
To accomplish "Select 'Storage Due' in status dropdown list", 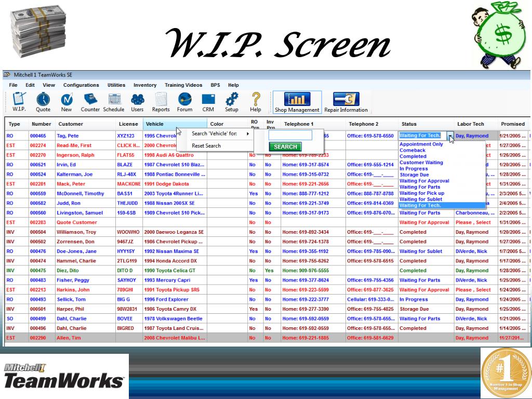I will pos(414,175).
